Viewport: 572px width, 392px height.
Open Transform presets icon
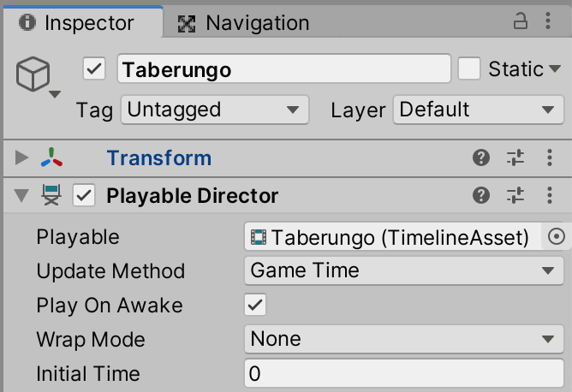tap(515, 157)
